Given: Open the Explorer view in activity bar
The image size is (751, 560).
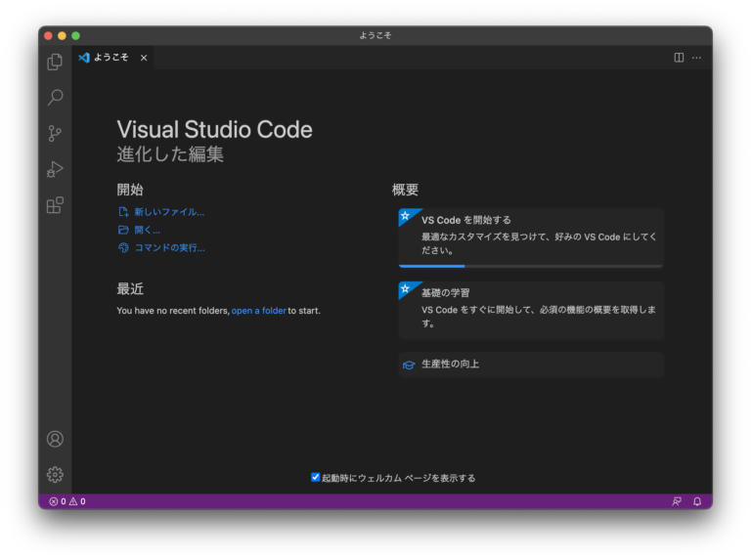Looking at the screenshot, I should (x=55, y=62).
